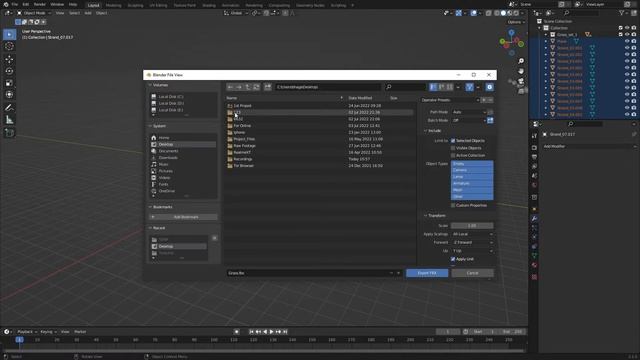Image resolution: width=640 pixels, height=360 pixels.
Task: Enable Visible Objects checkbox
Action: click(x=453, y=148)
